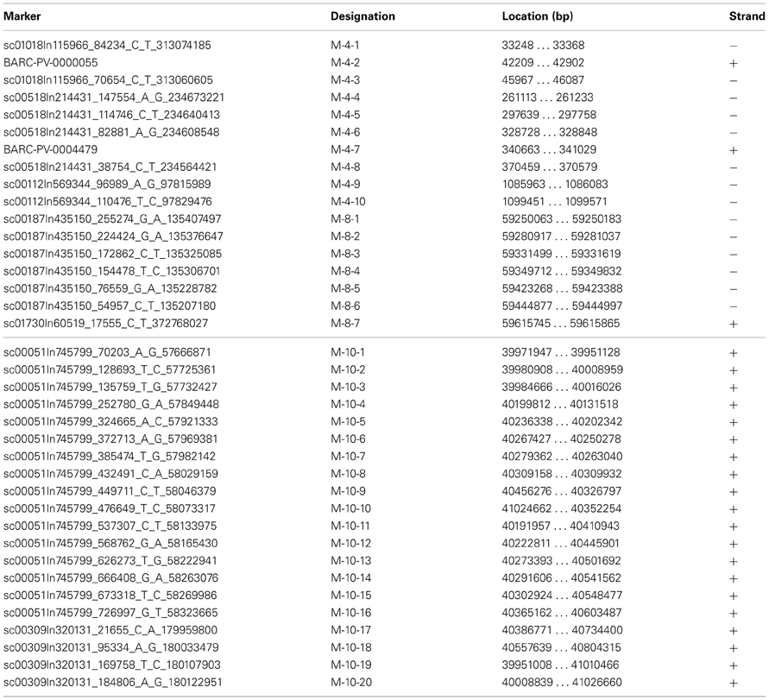Screen dimensions: 769x700
Task: Select marker sc00309ln320131_21655_C_A_179959800
Action: pyautogui.click(x=110, y=630)
